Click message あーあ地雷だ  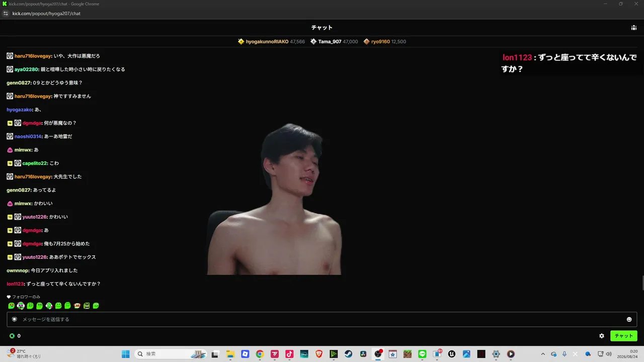point(59,137)
